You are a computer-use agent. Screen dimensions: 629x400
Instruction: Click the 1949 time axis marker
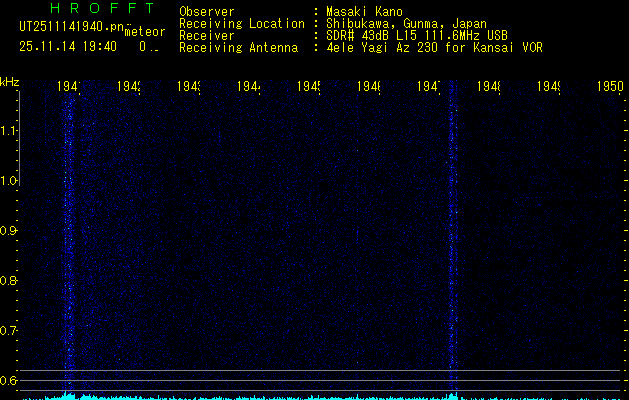pos(548,86)
